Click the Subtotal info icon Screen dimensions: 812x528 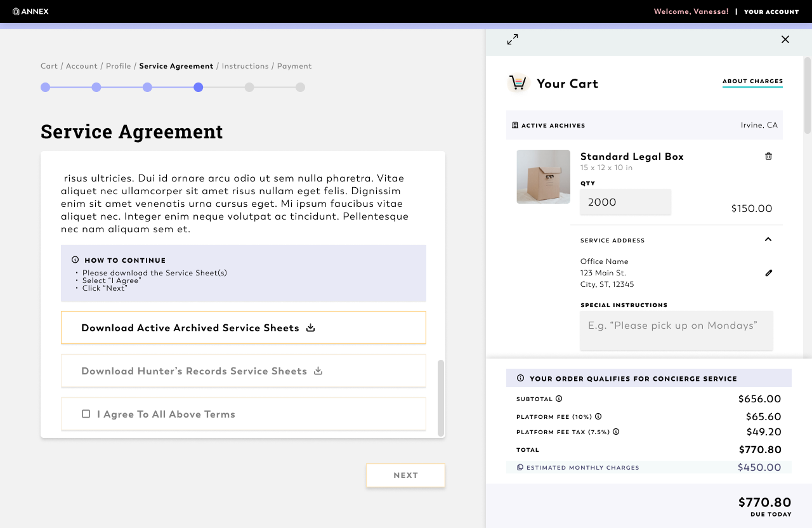pos(559,399)
